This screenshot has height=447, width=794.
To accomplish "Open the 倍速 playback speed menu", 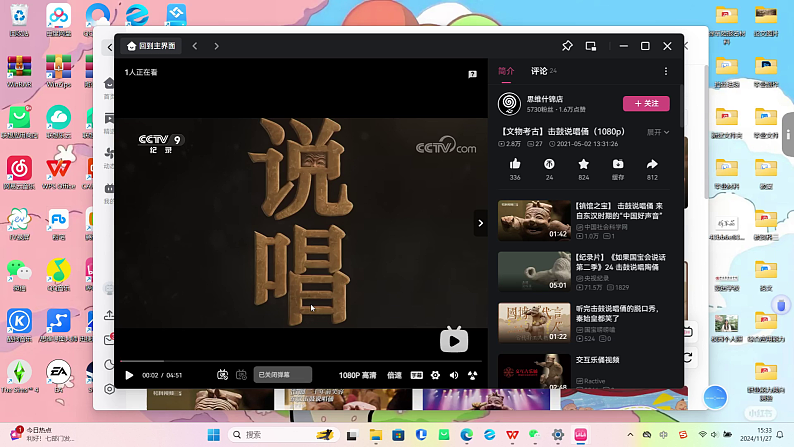I will pos(394,375).
